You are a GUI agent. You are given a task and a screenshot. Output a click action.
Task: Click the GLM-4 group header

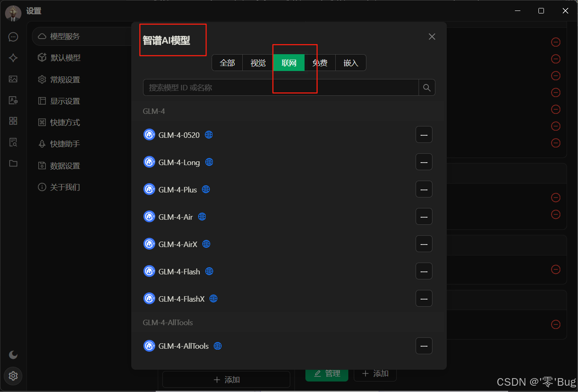pyautogui.click(x=289, y=111)
